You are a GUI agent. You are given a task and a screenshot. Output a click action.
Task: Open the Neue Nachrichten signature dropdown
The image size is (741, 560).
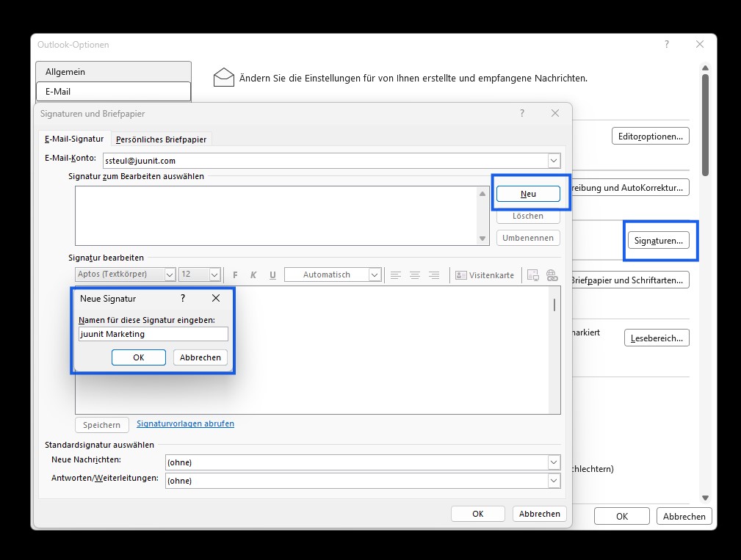554,462
